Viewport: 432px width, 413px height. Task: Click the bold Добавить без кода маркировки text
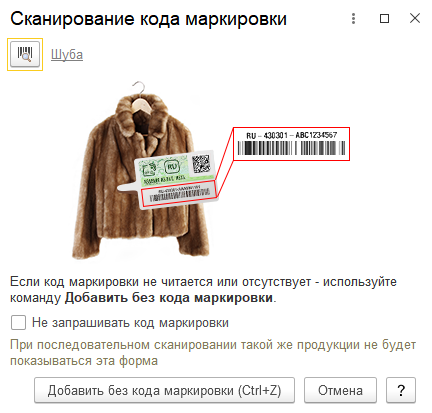pos(169,297)
